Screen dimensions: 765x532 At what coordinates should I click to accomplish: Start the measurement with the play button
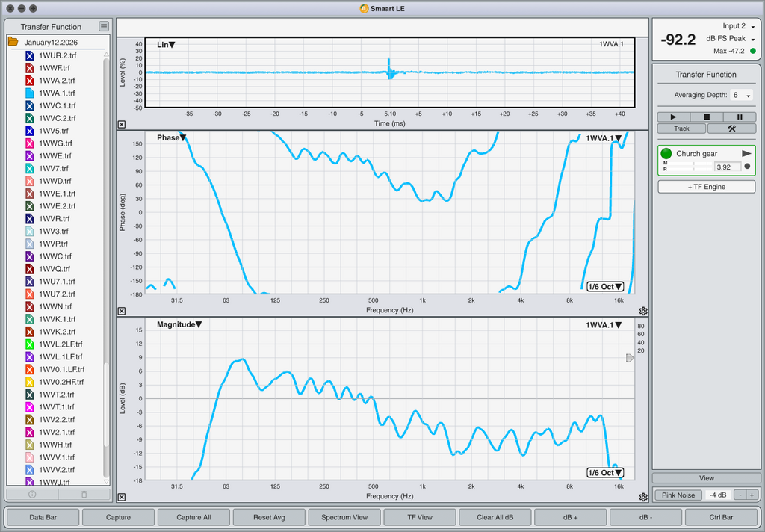[x=674, y=117]
